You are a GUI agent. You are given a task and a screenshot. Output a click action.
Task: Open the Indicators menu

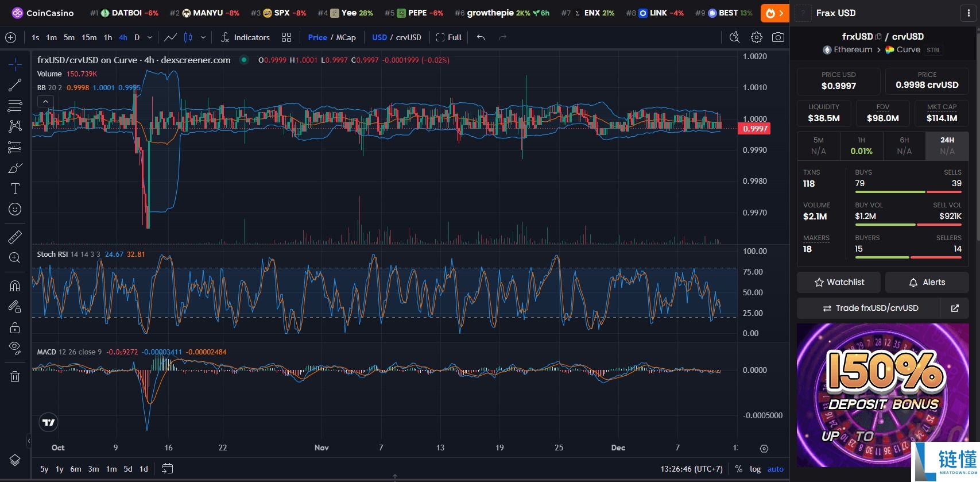(245, 37)
